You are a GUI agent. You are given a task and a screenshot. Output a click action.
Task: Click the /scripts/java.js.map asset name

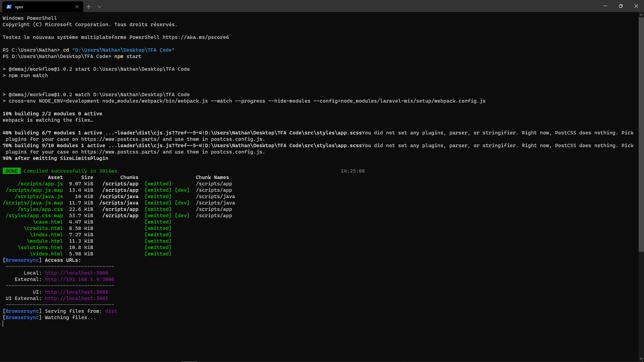click(33, 203)
